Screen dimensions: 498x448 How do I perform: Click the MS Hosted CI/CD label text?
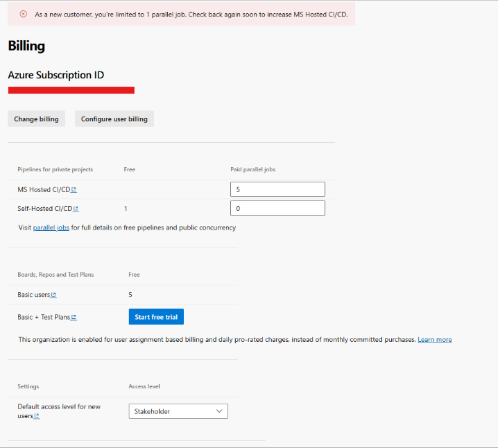(x=44, y=189)
